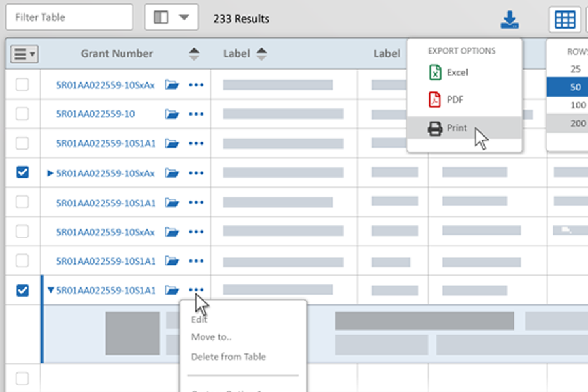Click the ellipsis in the 5R01AA022559-10 row
Viewport: 588px width, 392px height.
pyautogui.click(x=196, y=114)
